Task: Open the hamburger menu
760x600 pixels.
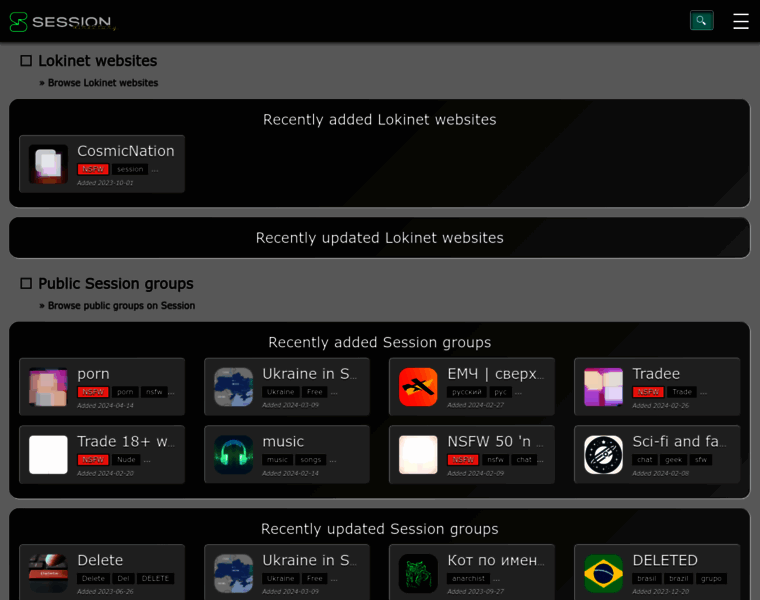Action: click(x=741, y=21)
